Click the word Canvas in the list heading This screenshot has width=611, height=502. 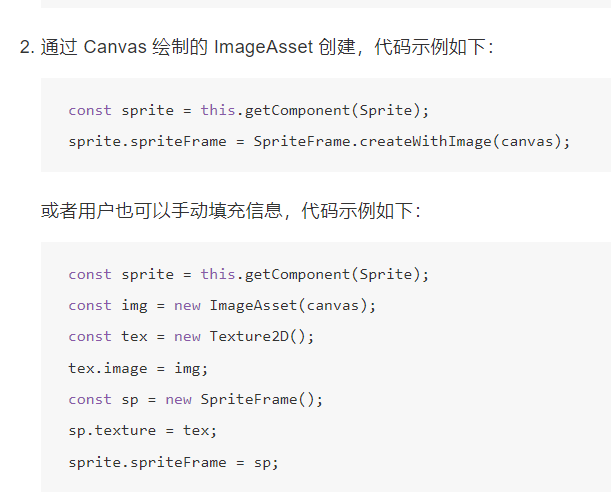pyautogui.click(x=112, y=47)
